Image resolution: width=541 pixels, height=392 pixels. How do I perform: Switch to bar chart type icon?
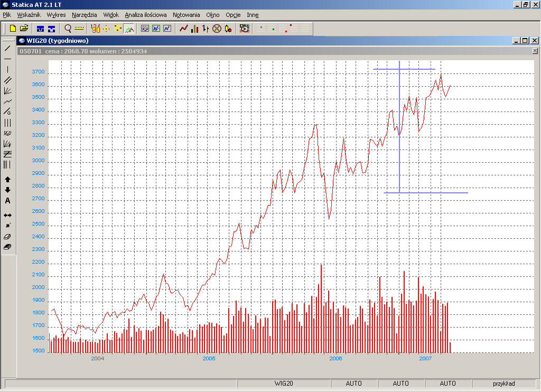tap(194, 29)
